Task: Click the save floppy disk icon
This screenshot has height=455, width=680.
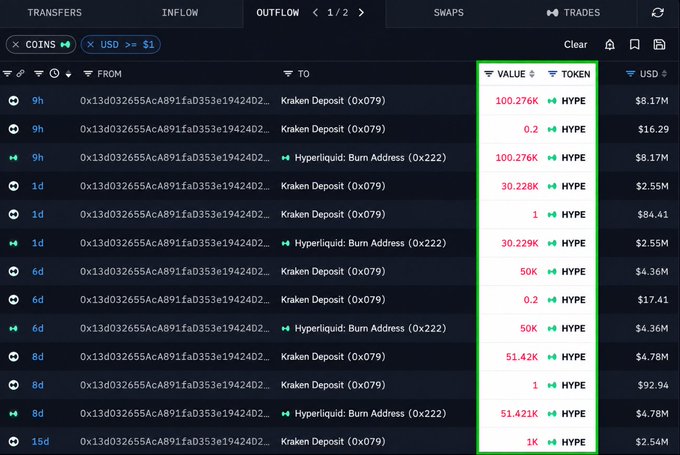Action: (x=659, y=45)
